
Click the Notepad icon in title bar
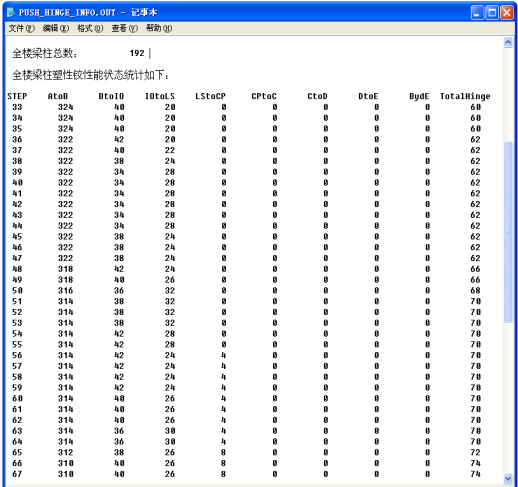point(11,13)
